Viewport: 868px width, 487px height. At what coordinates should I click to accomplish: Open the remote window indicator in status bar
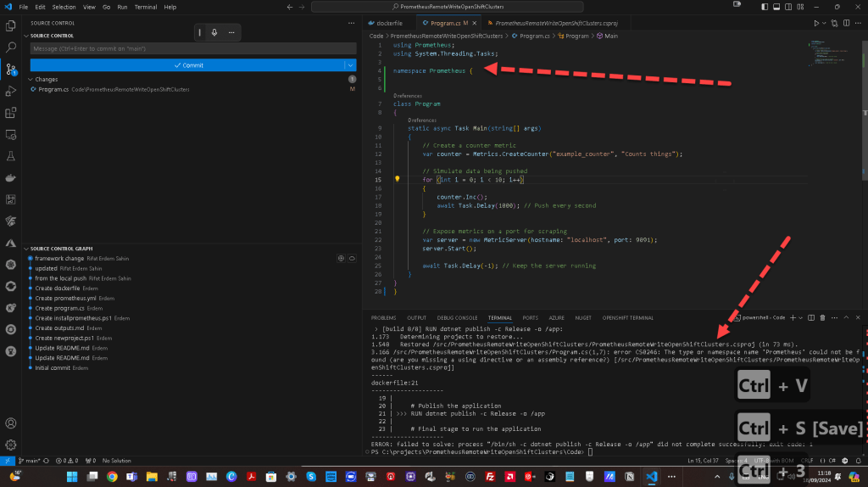pos(7,461)
